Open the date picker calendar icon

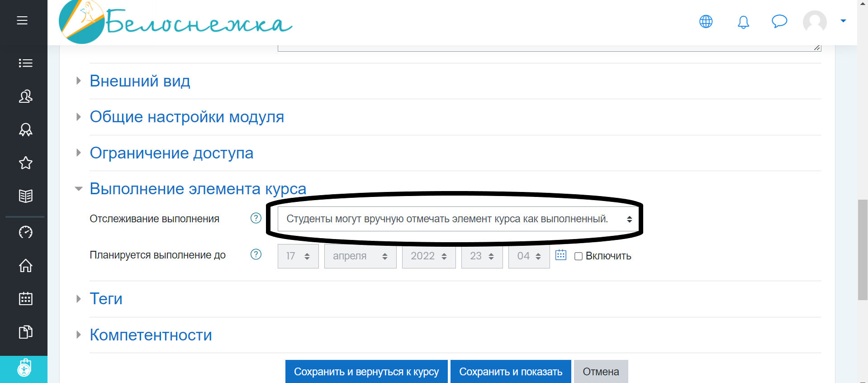coord(560,255)
